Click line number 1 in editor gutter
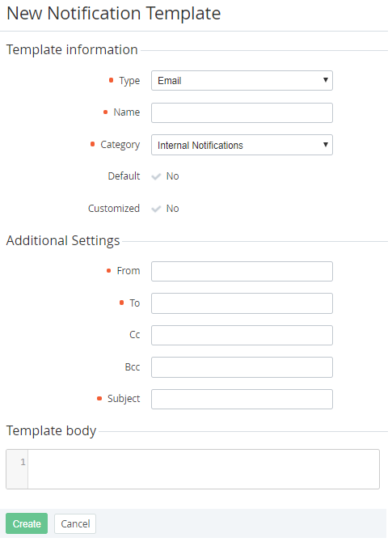 click(23, 462)
